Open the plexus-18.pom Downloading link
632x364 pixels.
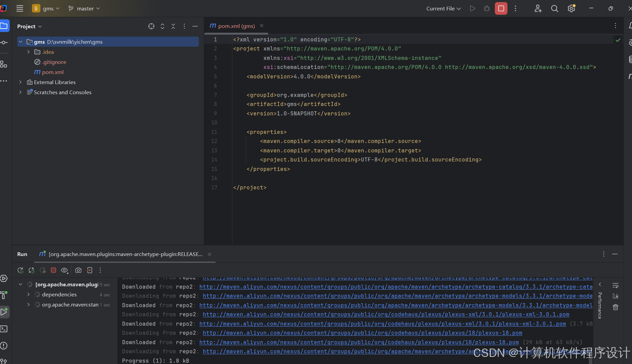(362, 333)
